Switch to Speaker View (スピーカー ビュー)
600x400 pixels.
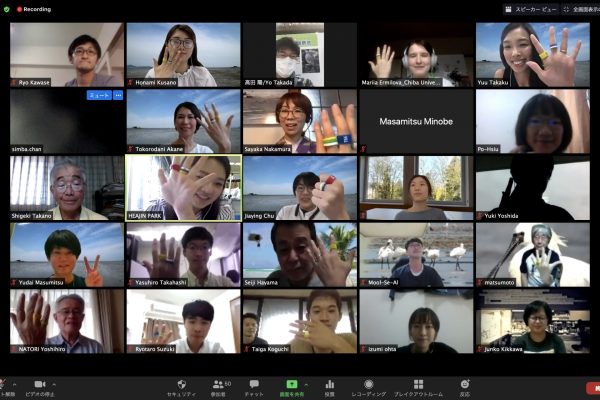529,9
